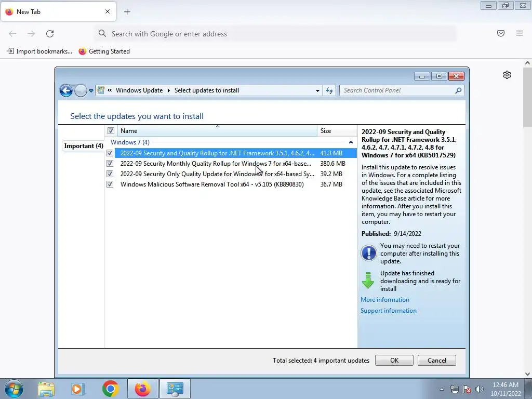Open Windows Explorer from the taskbar
Viewport: 532px width, 399px height.
tap(46, 389)
